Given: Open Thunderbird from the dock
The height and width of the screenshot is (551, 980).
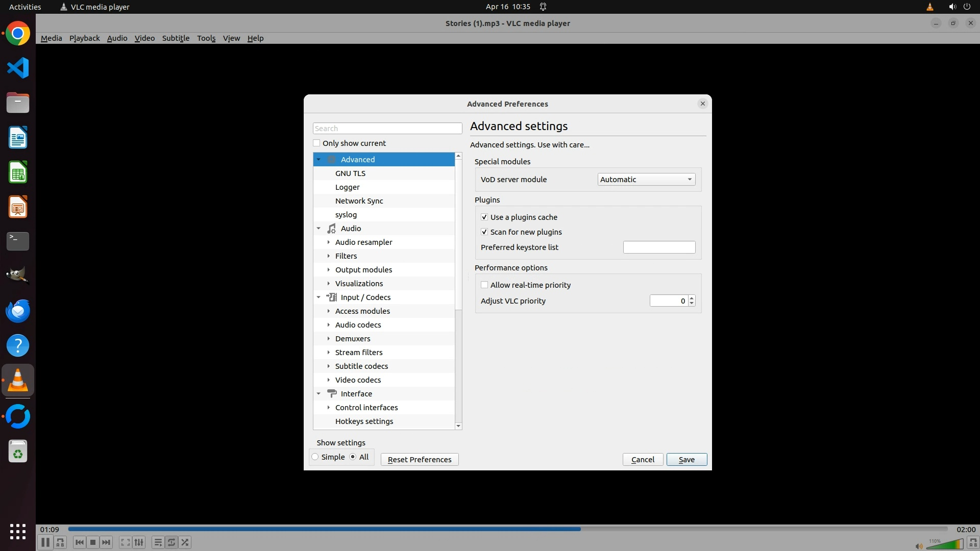Looking at the screenshot, I should (x=18, y=311).
